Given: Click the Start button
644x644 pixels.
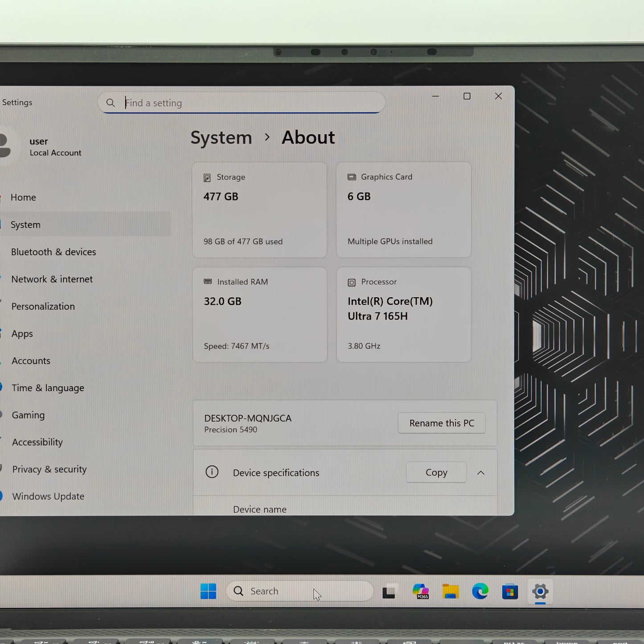Looking at the screenshot, I should (x=208, y=591).
